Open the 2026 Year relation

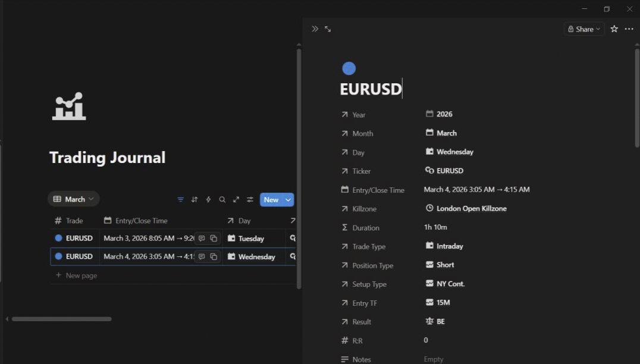click(x=439, y=114)
